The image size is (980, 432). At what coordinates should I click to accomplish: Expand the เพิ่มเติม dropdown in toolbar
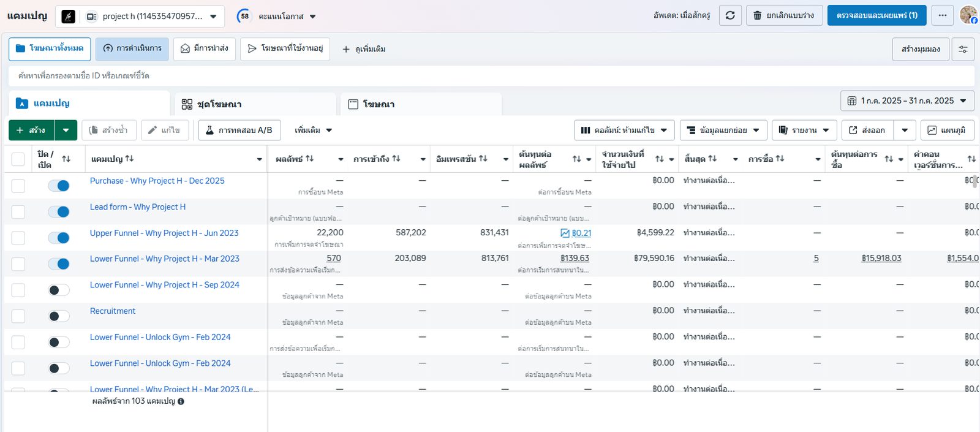tap(313, 131)
